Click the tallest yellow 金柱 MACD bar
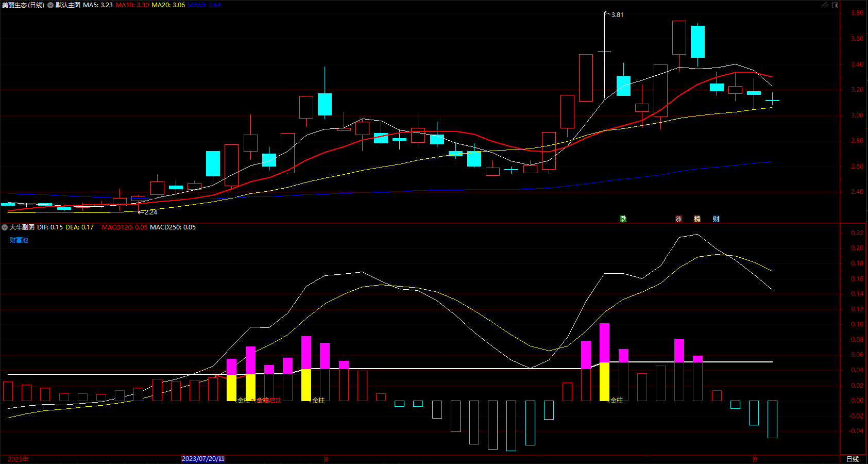868x464 pixels. click(604, 382)
